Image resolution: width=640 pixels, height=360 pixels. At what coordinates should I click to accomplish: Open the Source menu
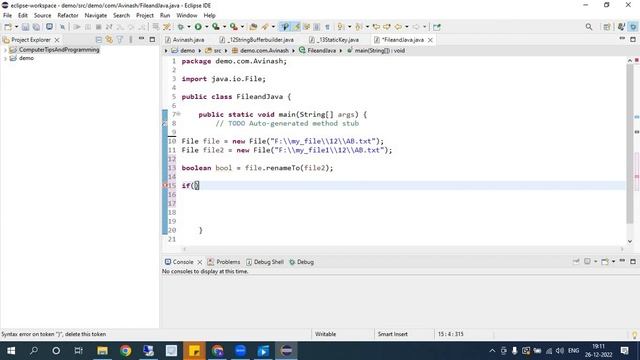pos(42,15)
